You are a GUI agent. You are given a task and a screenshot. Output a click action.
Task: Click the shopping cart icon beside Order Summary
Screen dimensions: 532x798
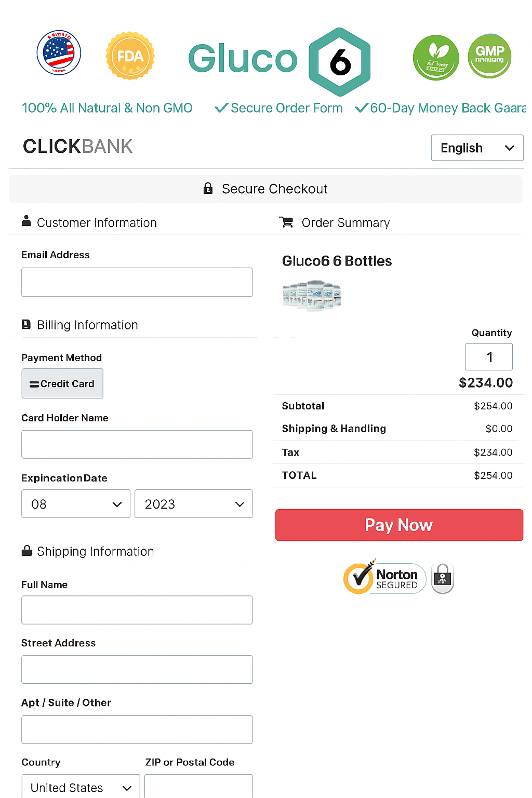pos(286,222)
